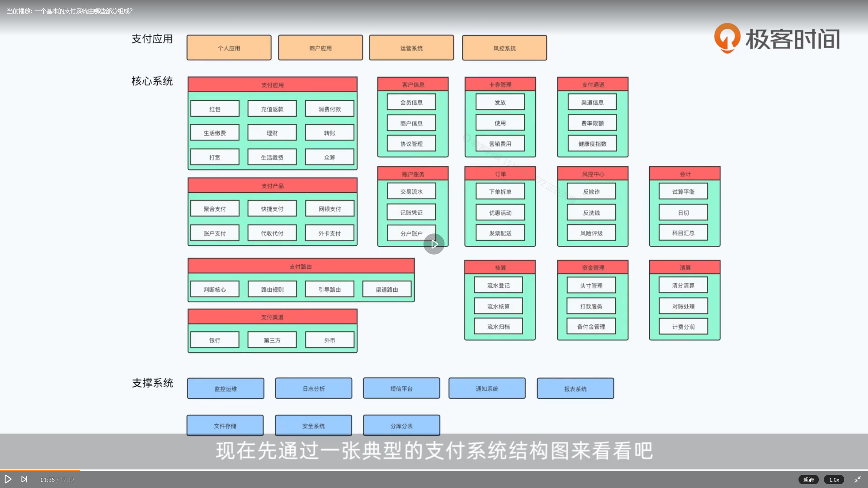Skip to the next video

(24, 479)
